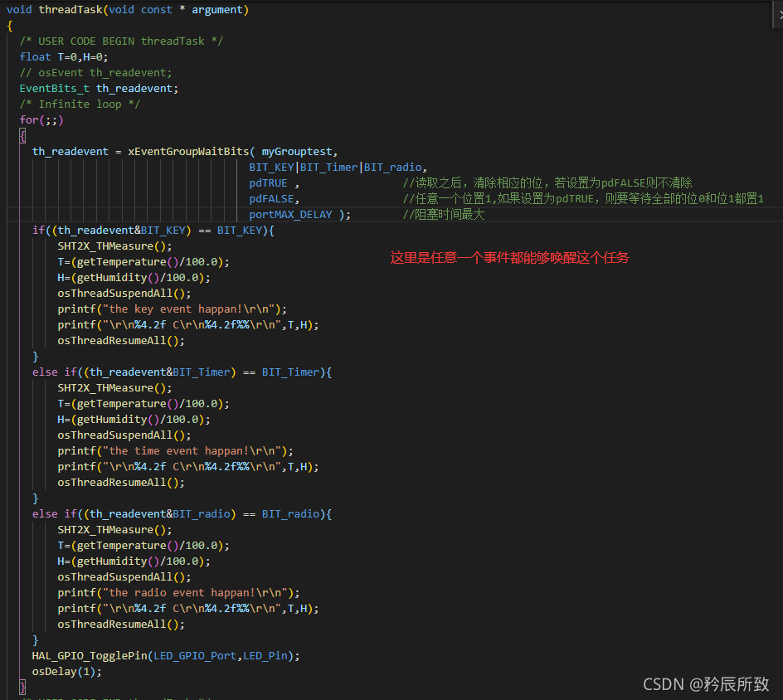
Task: Click 'EventBits_t th_readevent;' declaration
Action: click(x=99, y=89)
